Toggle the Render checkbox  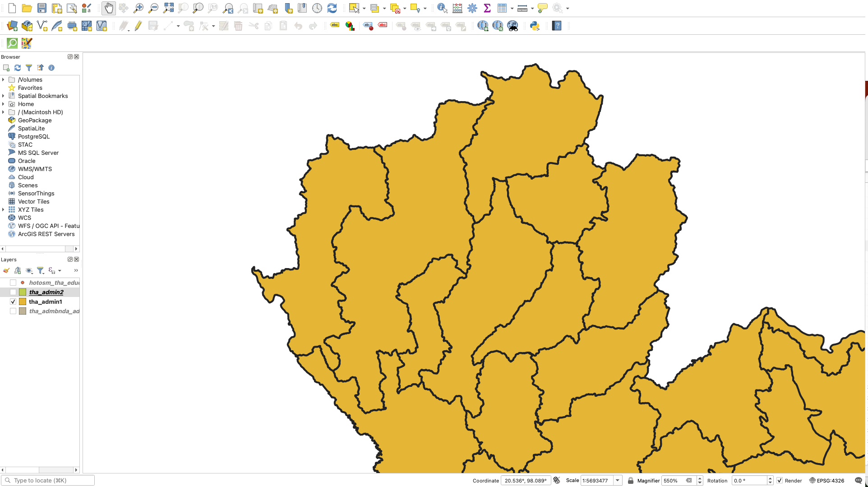pyautogui.click(x=780, y=481)
